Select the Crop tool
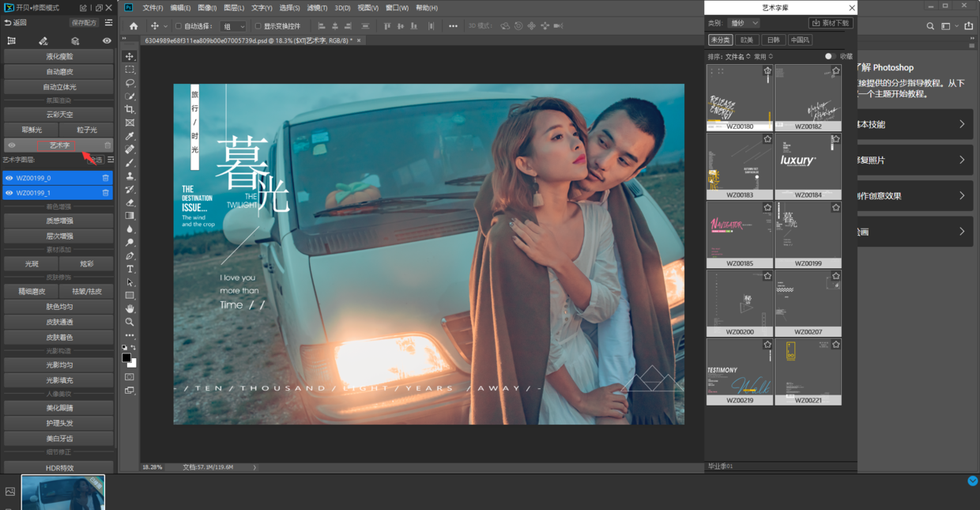The height and width of the screenshot is (510, 980). (x=130, y=110)
